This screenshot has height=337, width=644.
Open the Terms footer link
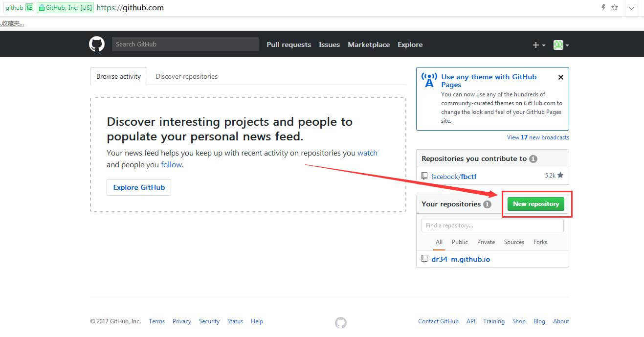tap(156, 321)
